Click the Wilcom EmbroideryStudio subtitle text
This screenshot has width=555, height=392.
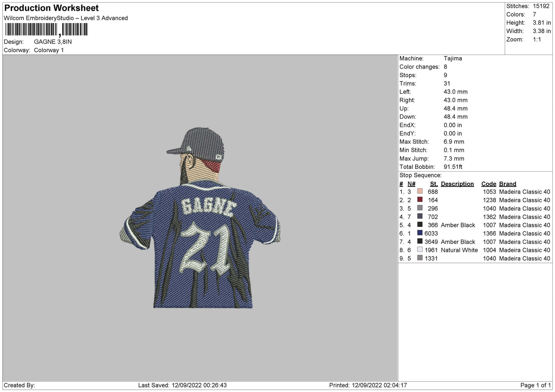click(66, 18)
